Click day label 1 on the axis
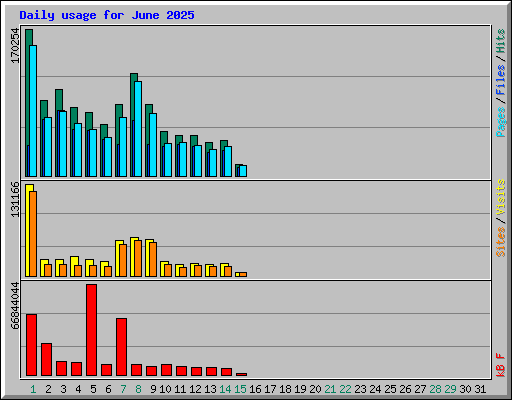 point(33,389)
